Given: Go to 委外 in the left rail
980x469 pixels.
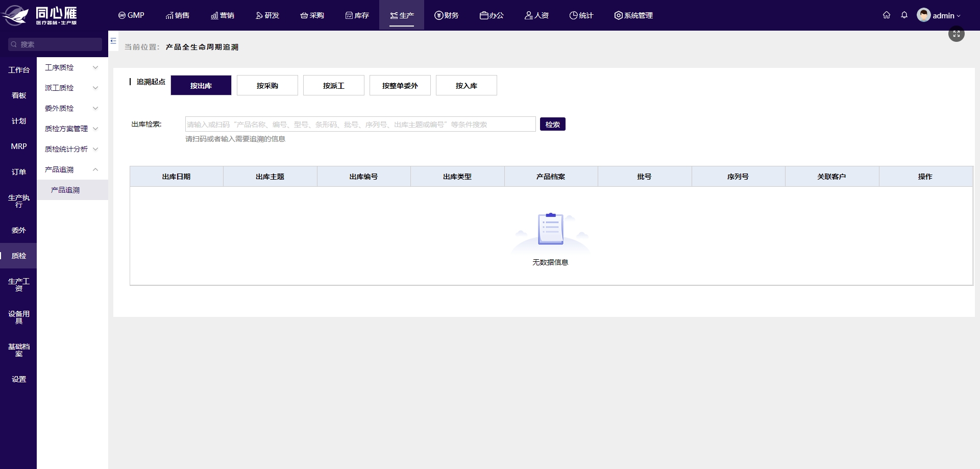Looking at the screenshot, I should [18, 230].
